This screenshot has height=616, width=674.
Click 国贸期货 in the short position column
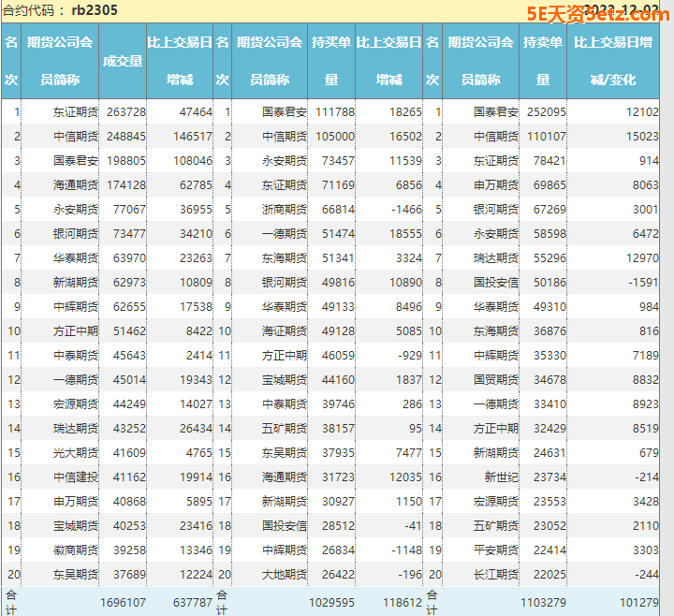coord(496,380)
